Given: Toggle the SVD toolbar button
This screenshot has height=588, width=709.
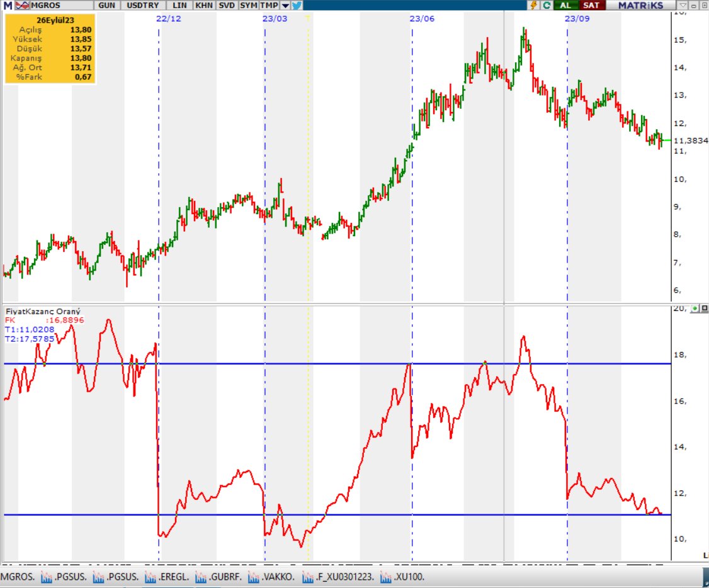Looking at the screenshot, I should click(227, 6).
